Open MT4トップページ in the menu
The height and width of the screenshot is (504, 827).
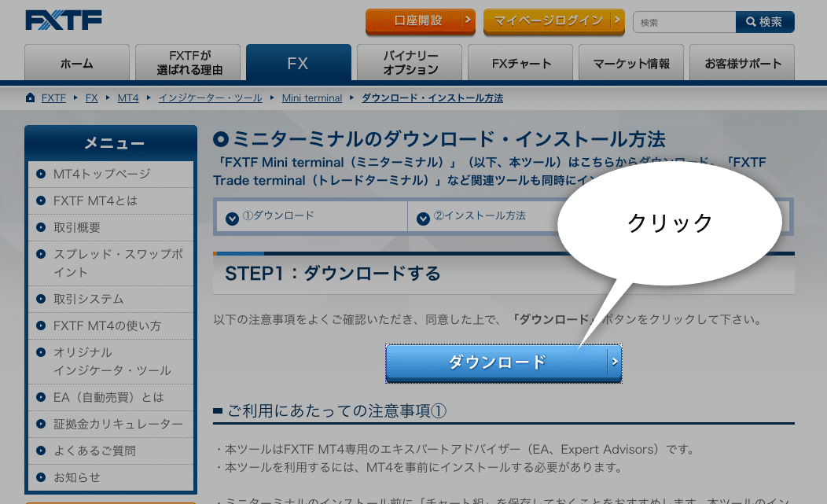[x=111, y=174]
